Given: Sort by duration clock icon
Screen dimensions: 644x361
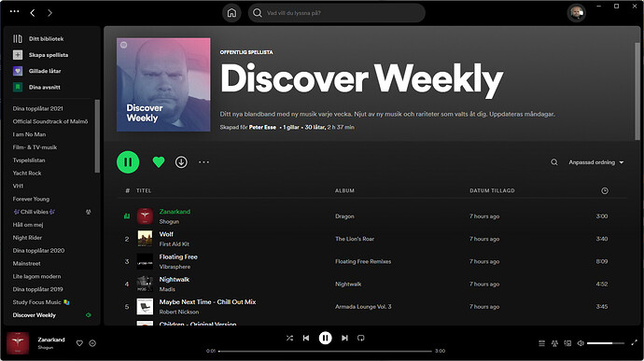Looking at the screenshot, I should click(x=605, y=190).
